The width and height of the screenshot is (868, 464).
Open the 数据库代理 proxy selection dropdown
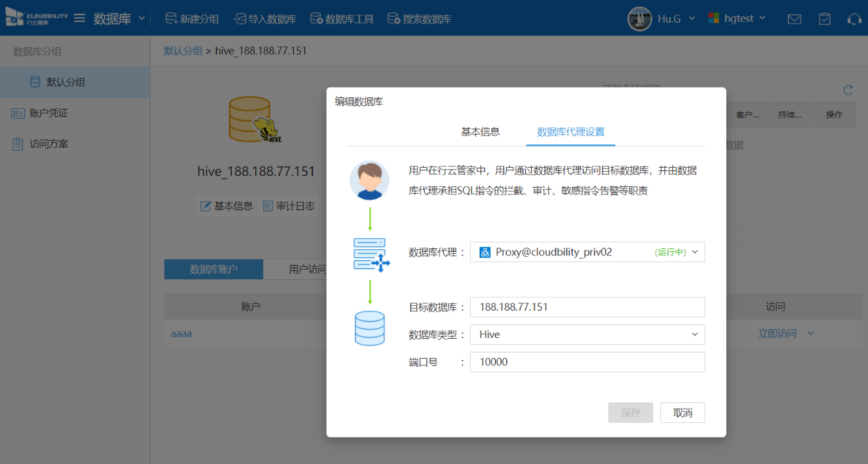pyautogui.click(x=587, y=252)
